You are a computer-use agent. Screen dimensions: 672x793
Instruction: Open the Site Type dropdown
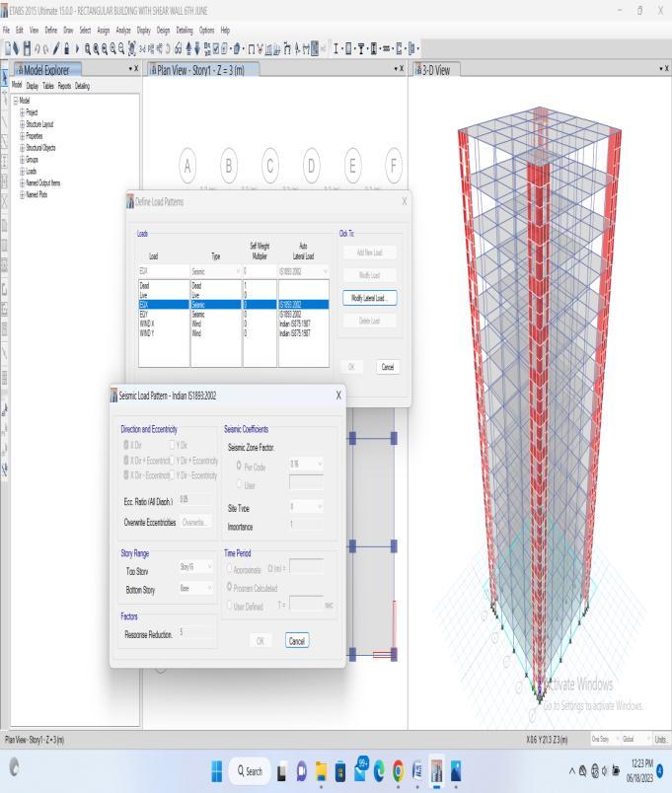(306, 506)
